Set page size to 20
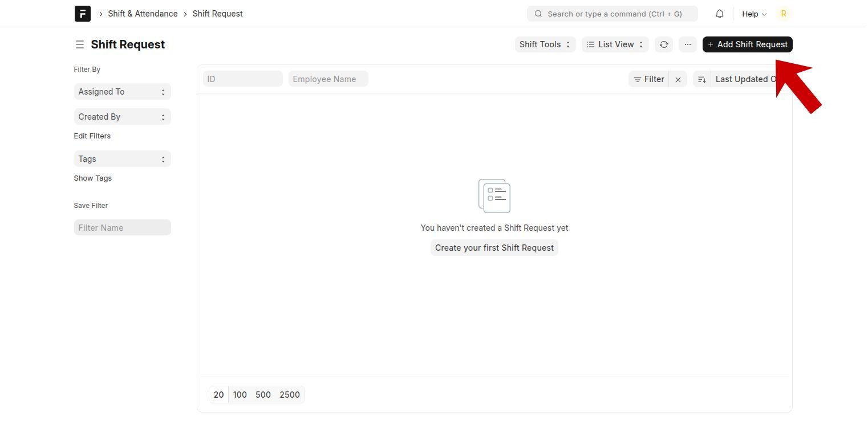Screen dimensions: 868x445 pos(218,395)
